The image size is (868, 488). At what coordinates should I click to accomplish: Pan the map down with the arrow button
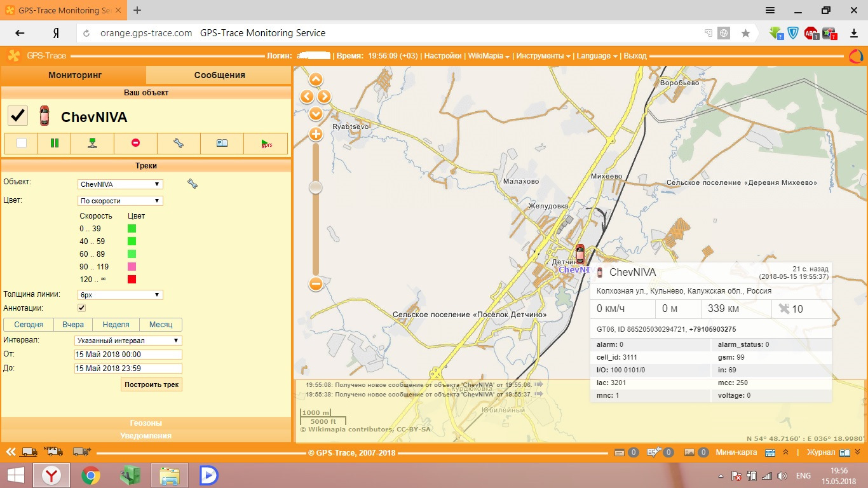pyautogui.click(x=316, y=114)
